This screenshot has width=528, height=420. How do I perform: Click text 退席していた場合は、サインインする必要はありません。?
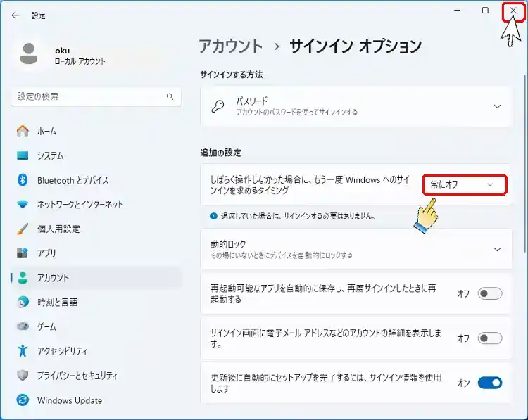pyautogui.click(x=298, y=216)
